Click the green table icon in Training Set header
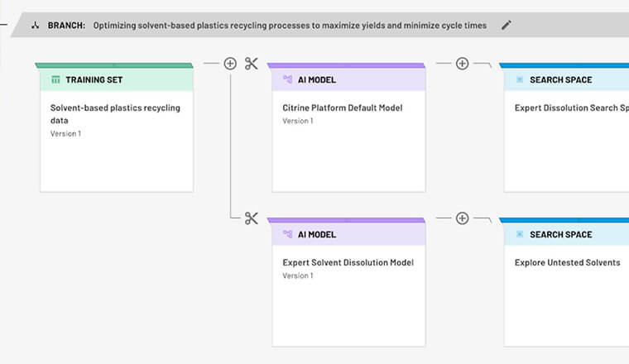This screenshot has width=629, height=364. pos(55,79)
